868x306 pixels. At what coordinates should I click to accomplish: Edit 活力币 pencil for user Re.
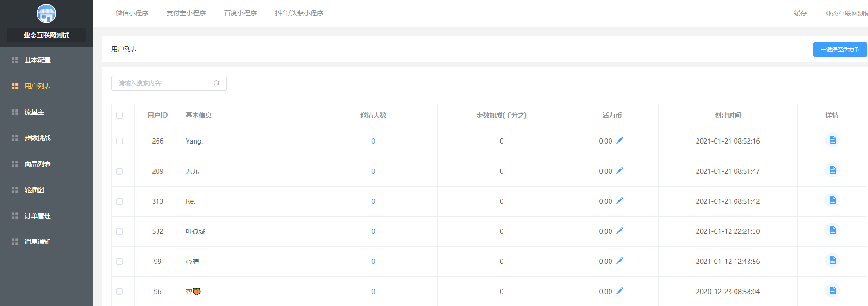coord(620,200)
